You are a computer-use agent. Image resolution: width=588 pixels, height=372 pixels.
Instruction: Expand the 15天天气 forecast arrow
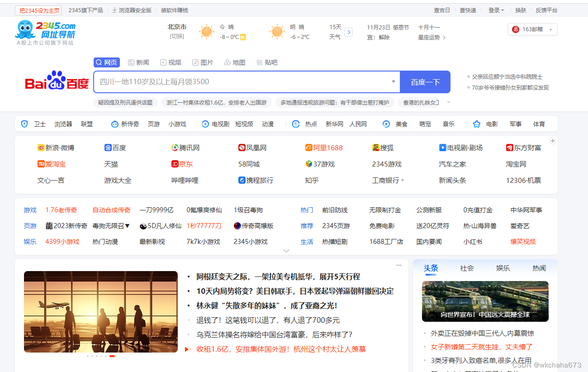click(x=348, y=32)
